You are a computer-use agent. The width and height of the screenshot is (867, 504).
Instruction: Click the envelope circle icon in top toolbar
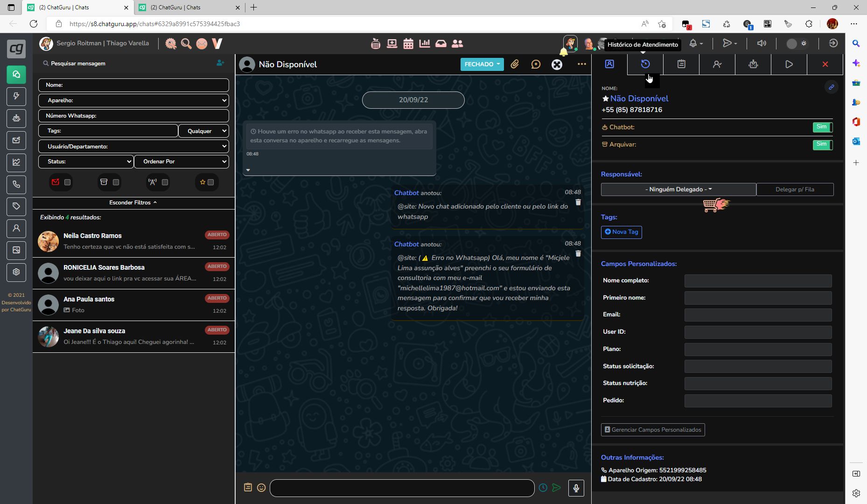coord(202,43)
